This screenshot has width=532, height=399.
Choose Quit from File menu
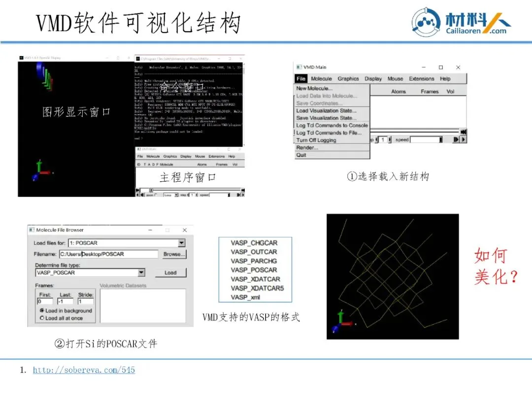pos(301,155)
